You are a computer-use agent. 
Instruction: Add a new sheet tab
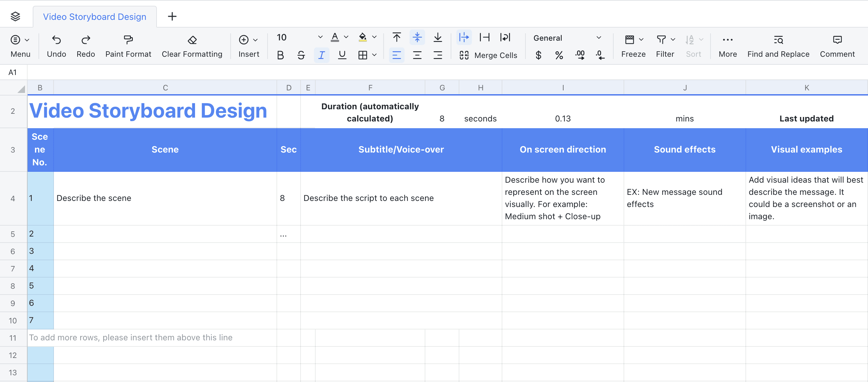pyautogui.click(x=172, y=16)
